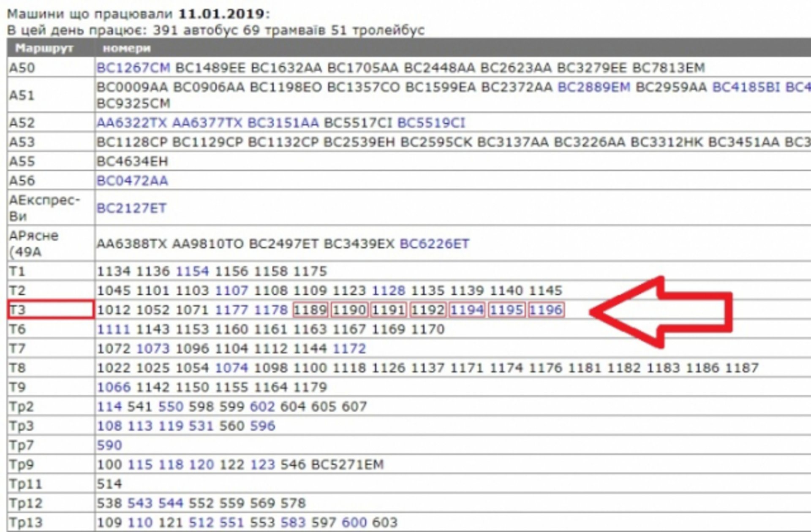Open tram 1111 link in row T6
The width and height of the screenshot is (811, 532).
point(114,329)
